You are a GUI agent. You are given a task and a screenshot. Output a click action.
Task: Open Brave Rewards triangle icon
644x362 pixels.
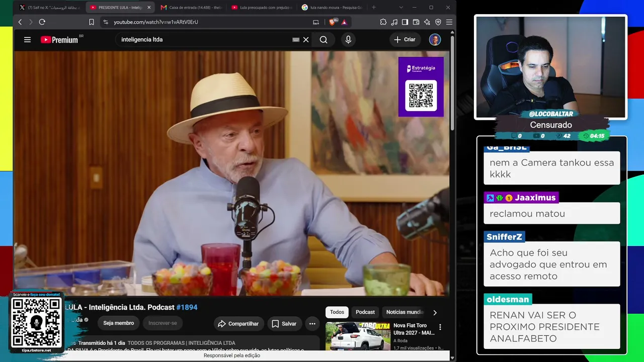coord(344,22)
